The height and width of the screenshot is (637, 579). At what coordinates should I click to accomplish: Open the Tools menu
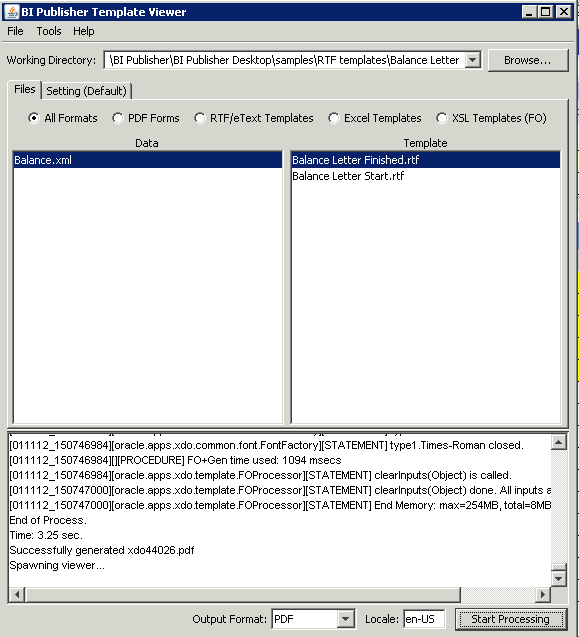tap(49, 31)
